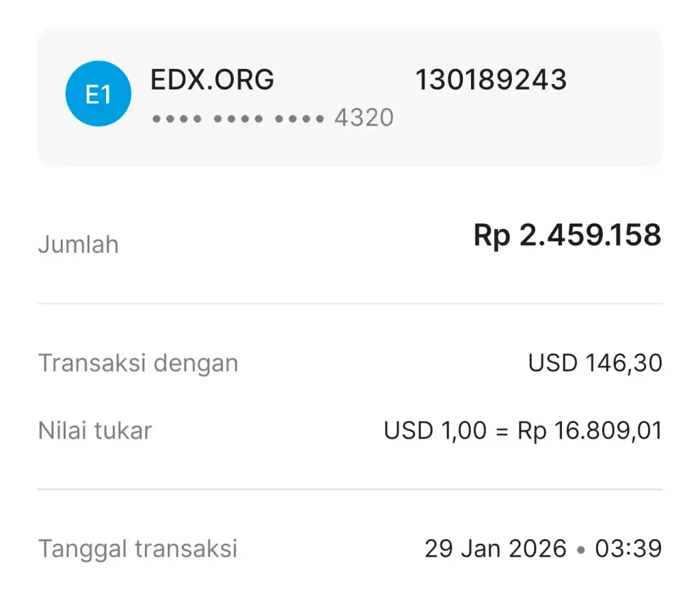Click the equals sign in the exchange rate

pyautogui.click(x=502, y=432)
